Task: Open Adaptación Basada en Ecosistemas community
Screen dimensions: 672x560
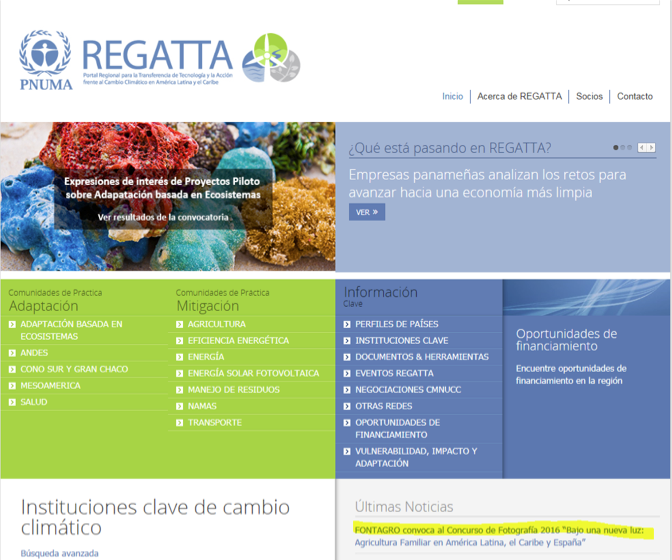Action: (72, 330)
